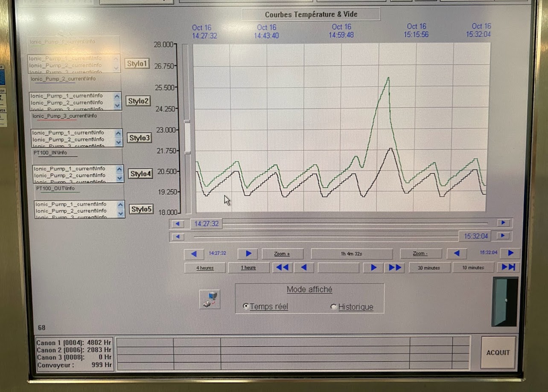This screenshot has height=392, width=548.
Task: Toggle the Stylo1 pen button
Action: tap(137, 64)
